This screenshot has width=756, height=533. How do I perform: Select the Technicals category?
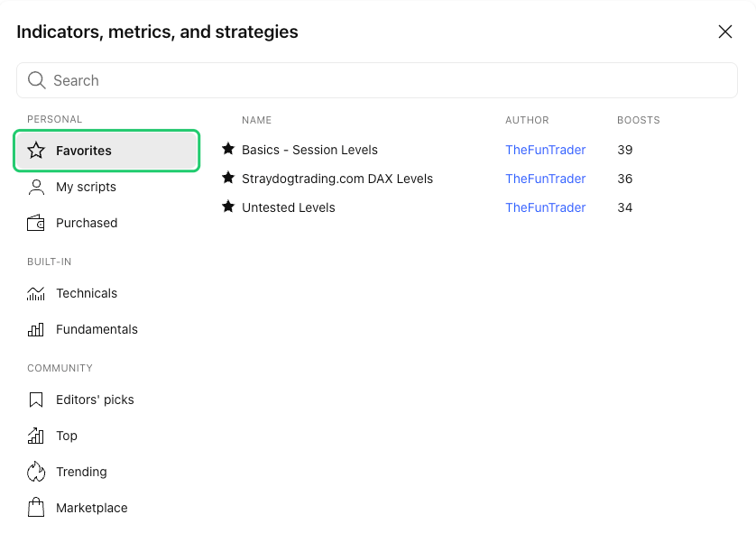tap(106, 293)
